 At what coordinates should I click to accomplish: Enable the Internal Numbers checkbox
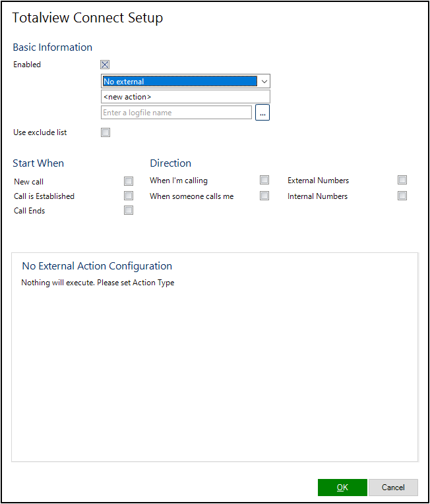pos(402,196)
